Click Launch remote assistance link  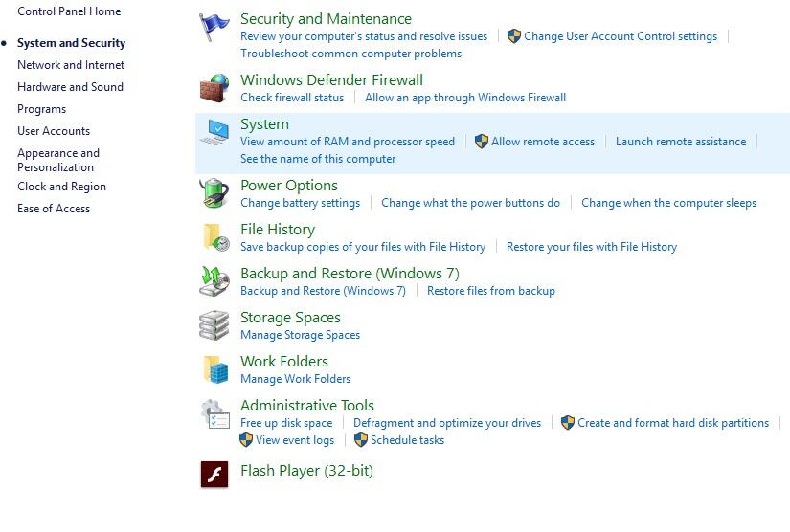point(681,142)
